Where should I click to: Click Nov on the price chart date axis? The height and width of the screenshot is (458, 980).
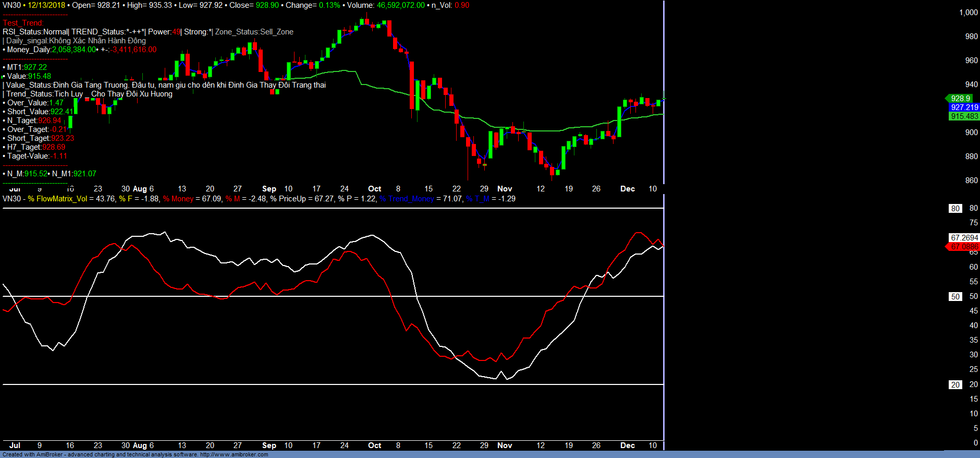(x=505, y=189)
